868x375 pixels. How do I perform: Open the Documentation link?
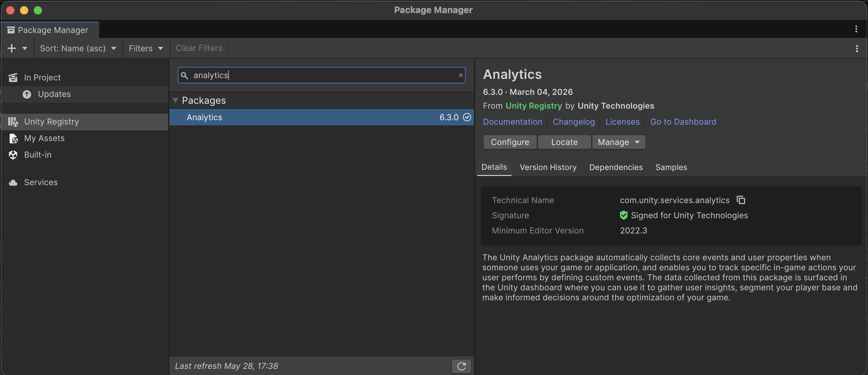click(513, 122)
